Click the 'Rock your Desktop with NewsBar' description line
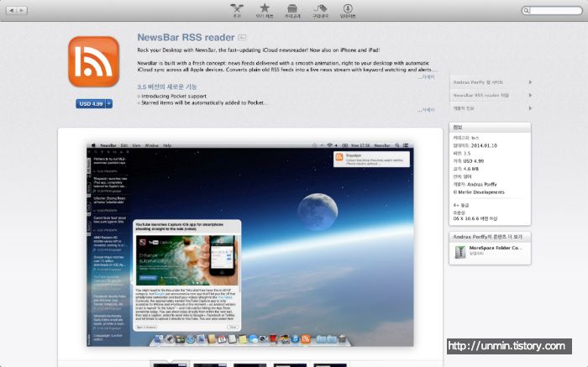The width and height of the screenshot is (588, 367). (259, 50)
